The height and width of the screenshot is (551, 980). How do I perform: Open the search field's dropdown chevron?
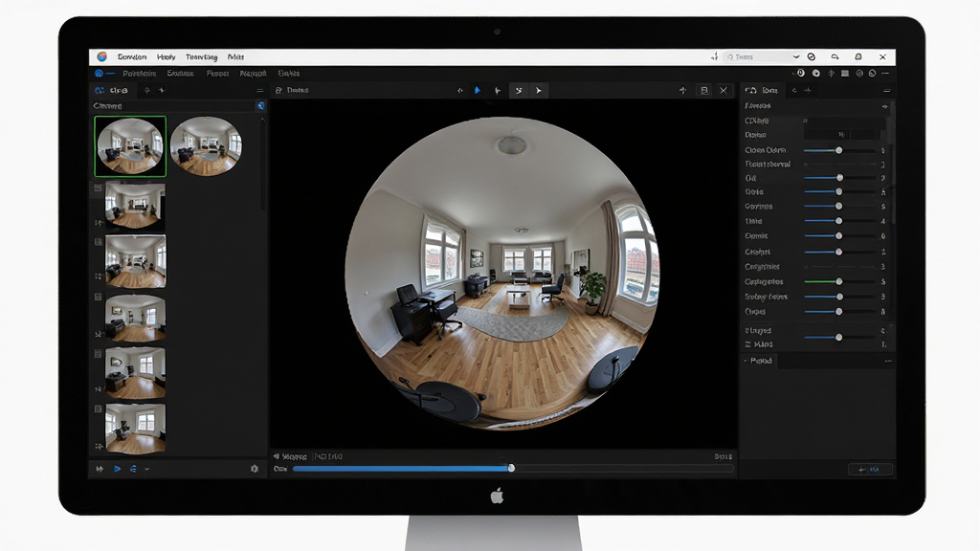click(795, 56)
